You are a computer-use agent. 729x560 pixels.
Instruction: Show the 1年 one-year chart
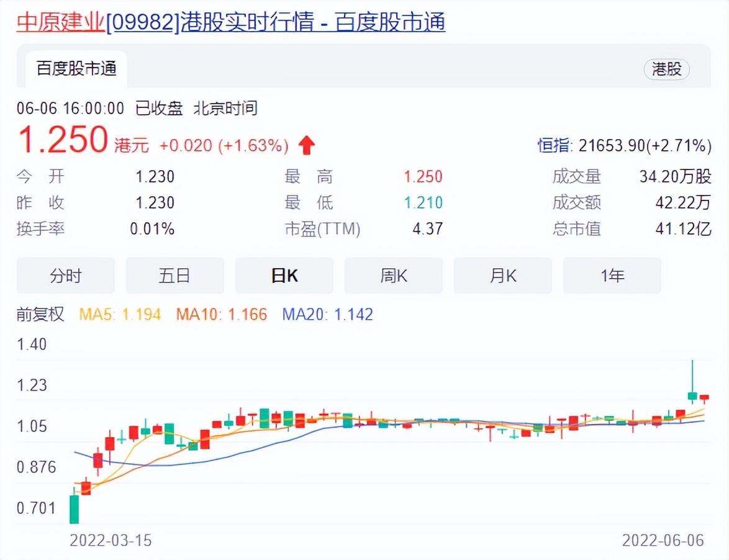click(x=612, y=275)
